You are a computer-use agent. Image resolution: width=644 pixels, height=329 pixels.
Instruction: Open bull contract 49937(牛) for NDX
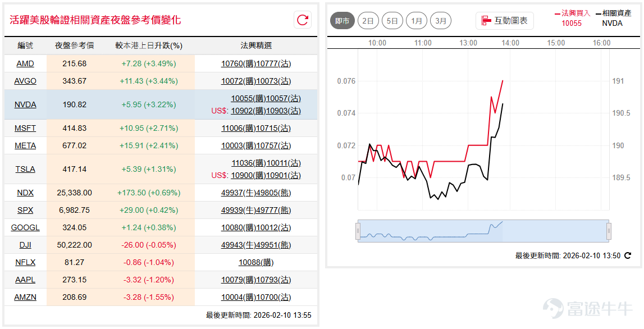pos(238,193)
